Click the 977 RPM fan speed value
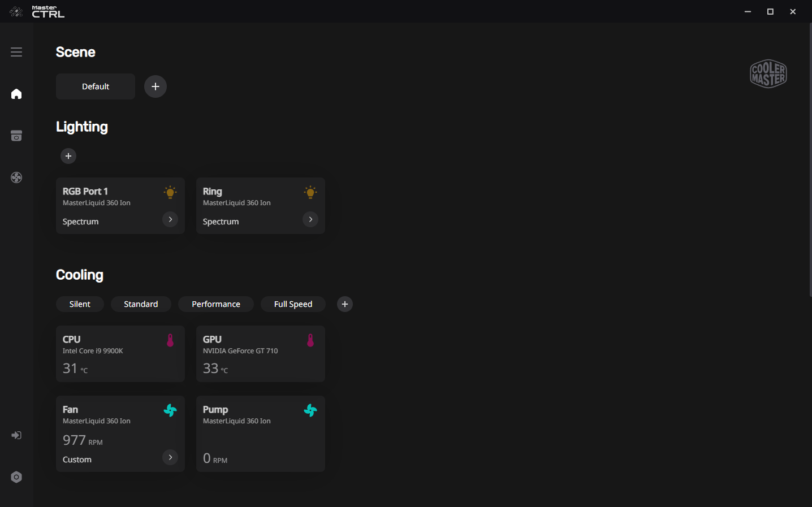This screenshot has height=507, width=812. pyautogui.click(x=83, y=440)
